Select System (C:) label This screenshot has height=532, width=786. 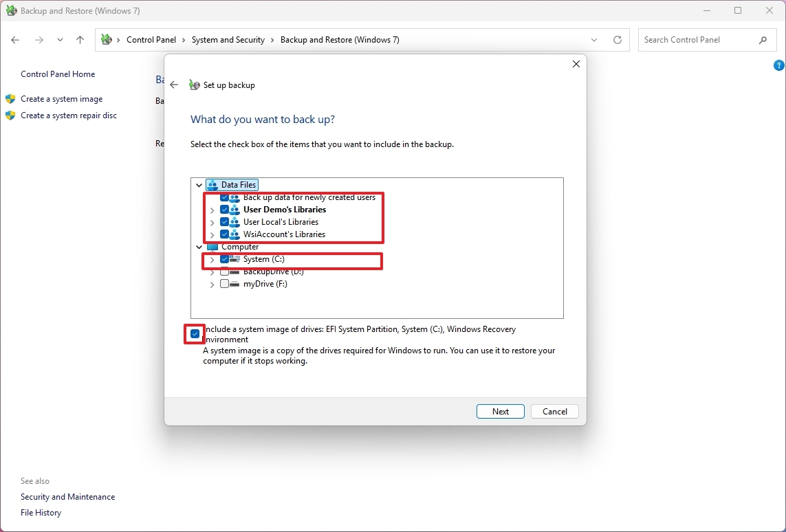click(x=264, y=259)
